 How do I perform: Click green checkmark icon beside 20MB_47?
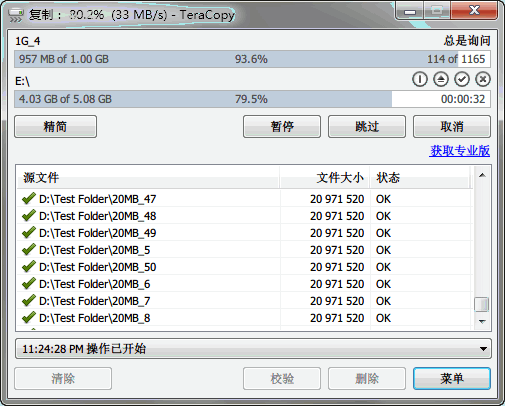pyautogui.click(x=29, y=199)
